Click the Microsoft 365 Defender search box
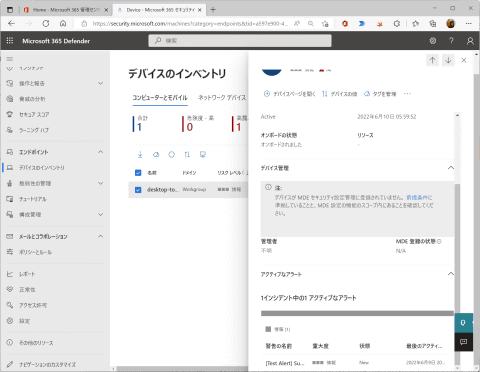This screenshot has width=480, height=372. coord(240,41)
